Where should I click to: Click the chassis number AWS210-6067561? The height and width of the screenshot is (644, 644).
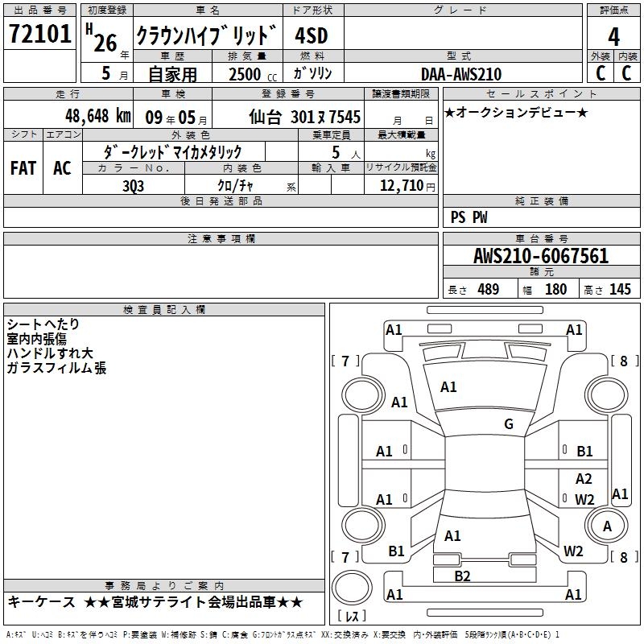coord(541,256)
